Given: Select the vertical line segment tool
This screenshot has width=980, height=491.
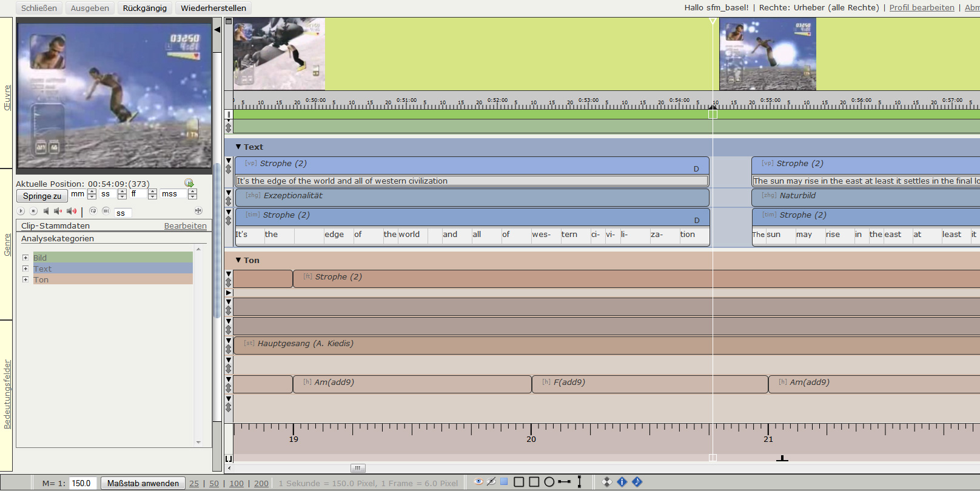Looking at the screenshot, I should point(580,482).
